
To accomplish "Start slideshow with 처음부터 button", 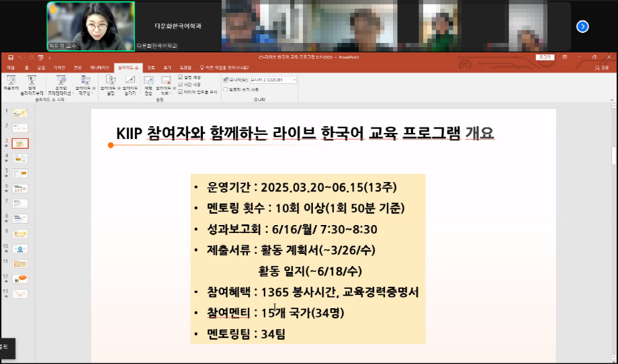I will point(11,83).
